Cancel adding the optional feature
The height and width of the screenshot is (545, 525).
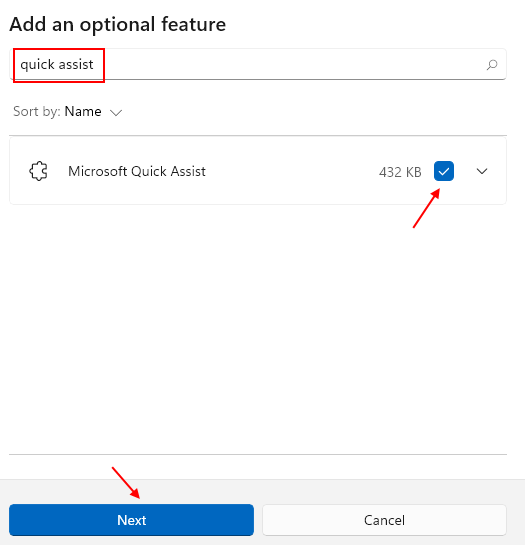[384, 520]
